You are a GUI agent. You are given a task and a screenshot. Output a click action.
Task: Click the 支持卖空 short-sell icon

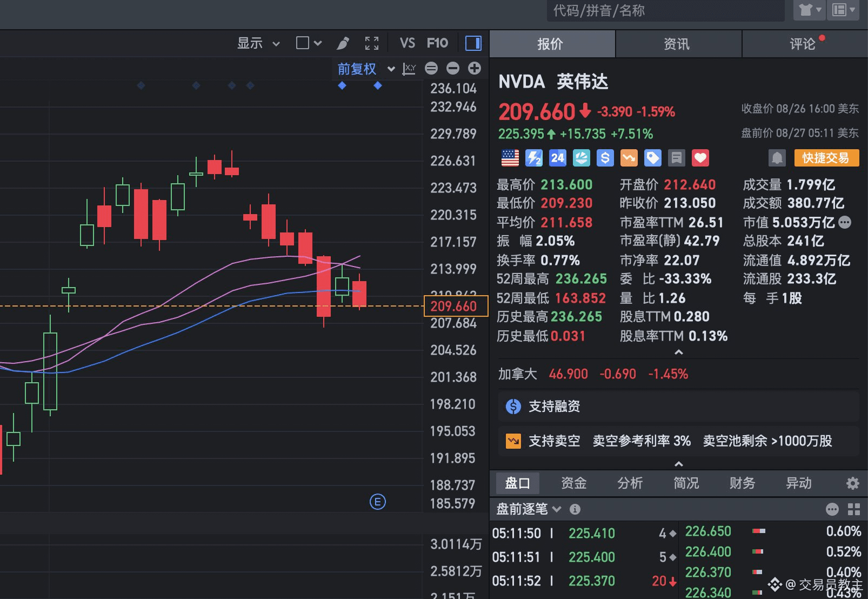(x=513, y=441)
